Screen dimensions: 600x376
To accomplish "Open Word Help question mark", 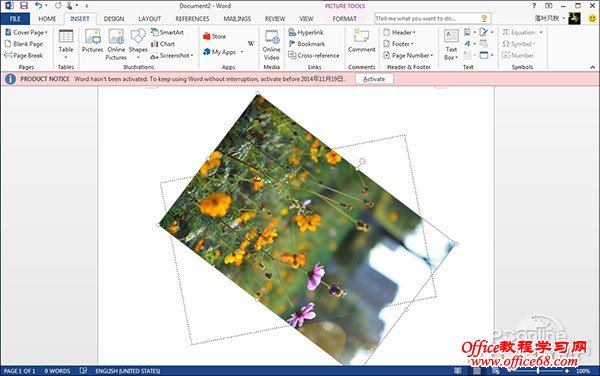I will tap(534, 6).
